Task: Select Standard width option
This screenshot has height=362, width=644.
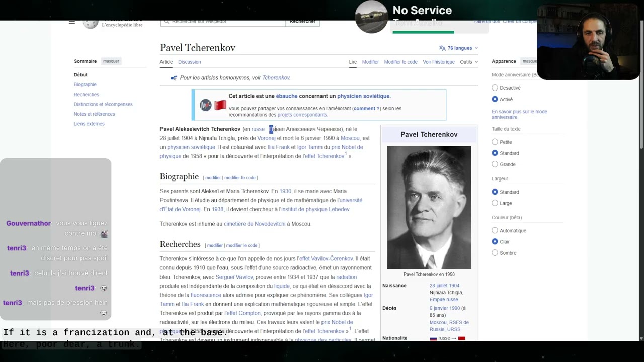Action: (x=495, y=192)
